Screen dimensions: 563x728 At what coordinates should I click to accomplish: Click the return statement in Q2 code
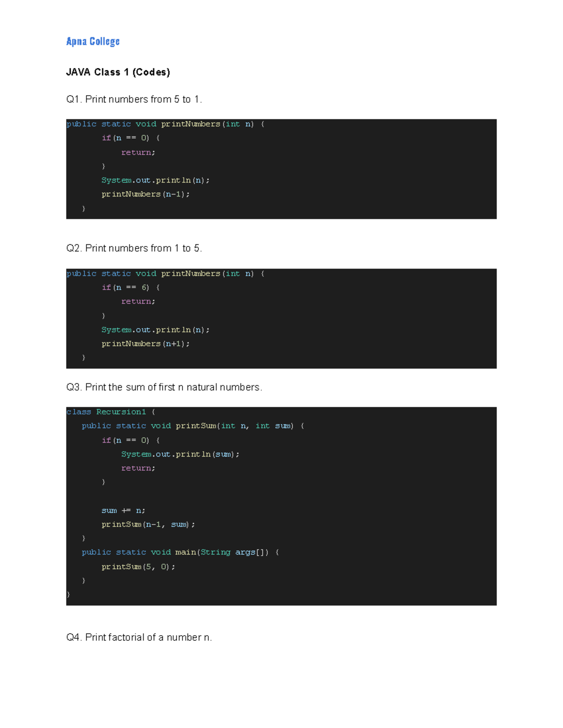click(138, 301)
